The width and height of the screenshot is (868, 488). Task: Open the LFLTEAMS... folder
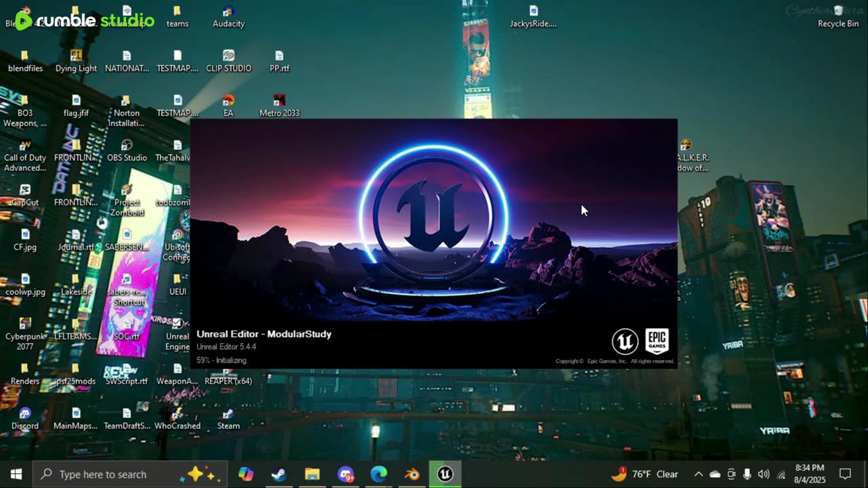[76, 330]
